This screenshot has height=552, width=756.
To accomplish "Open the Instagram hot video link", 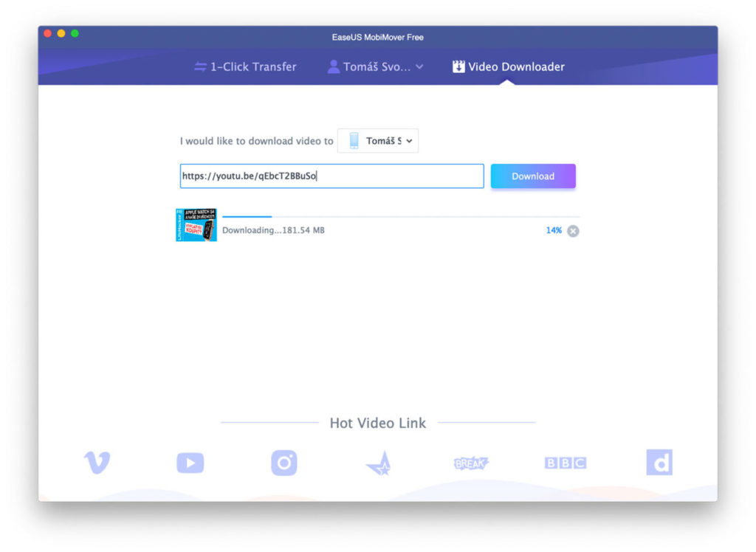I will [x=284, y=463].
